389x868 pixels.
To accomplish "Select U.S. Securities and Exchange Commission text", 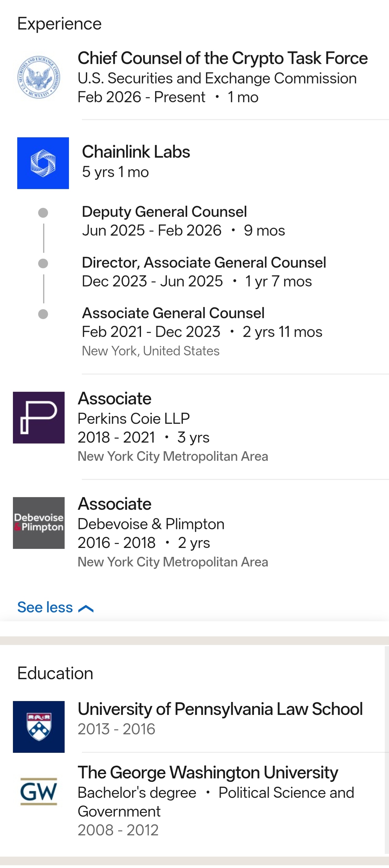I will (x=217, y=78).
